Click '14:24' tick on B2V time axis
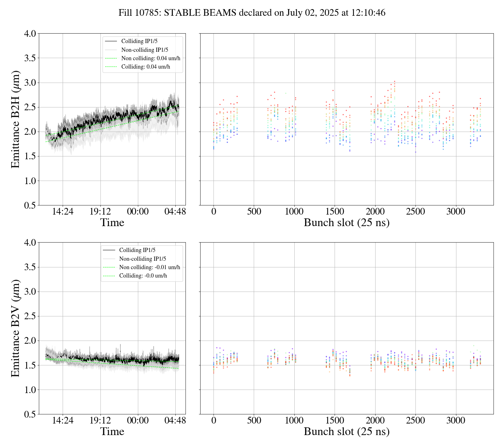Viewport: 504px width, 448px height. pos(63,421)
